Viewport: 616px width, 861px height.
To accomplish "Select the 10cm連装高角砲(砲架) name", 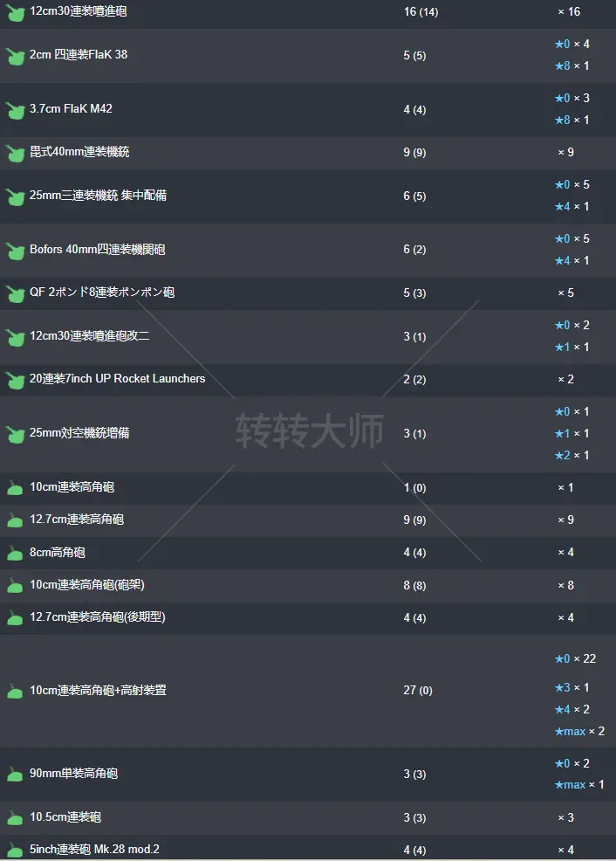I will coord(86,585).
